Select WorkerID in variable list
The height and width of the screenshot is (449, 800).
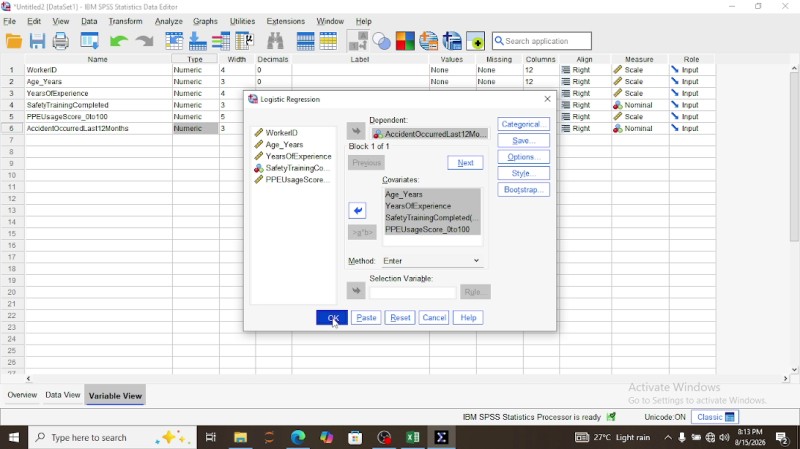(x=281, y=133)
